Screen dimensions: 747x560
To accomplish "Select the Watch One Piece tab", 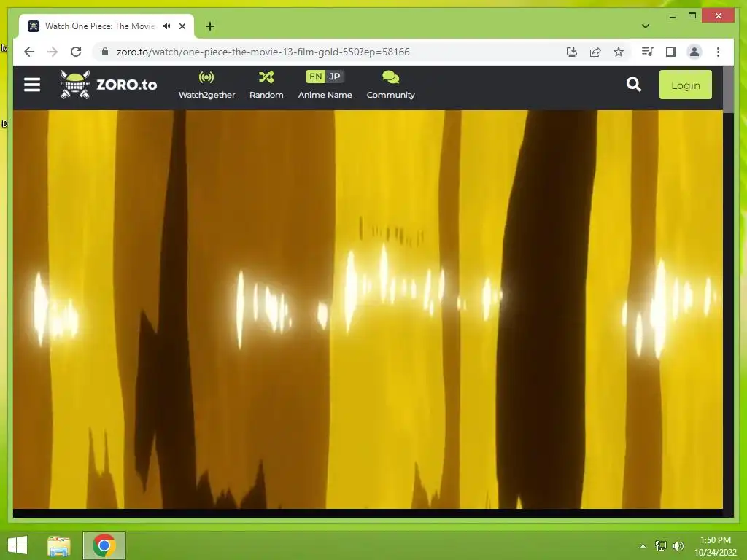I will [x=107, y=26].
